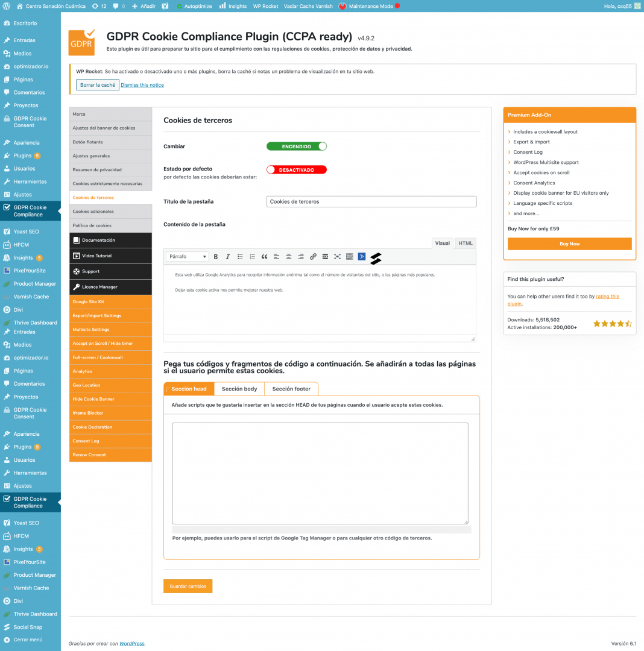Align editor text to the right

(x=301, y=257)
